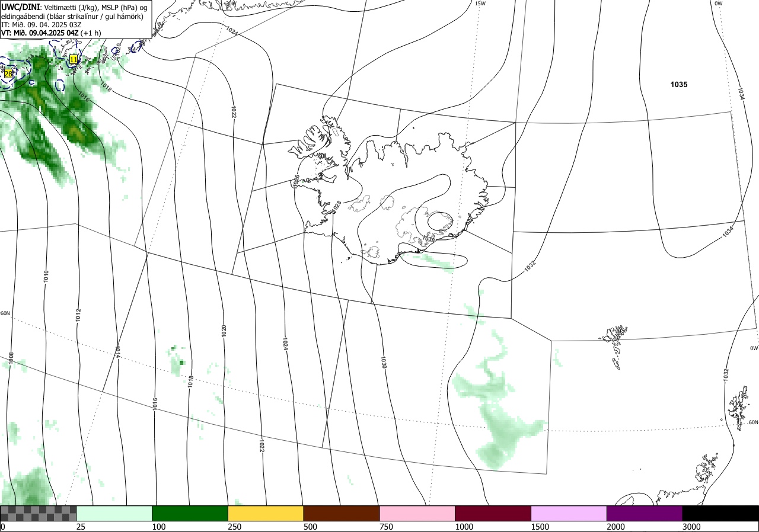Click the yellow lightning marker labeled 28
The width and height of the screenshot is (759, 532).
click(8, 73)
